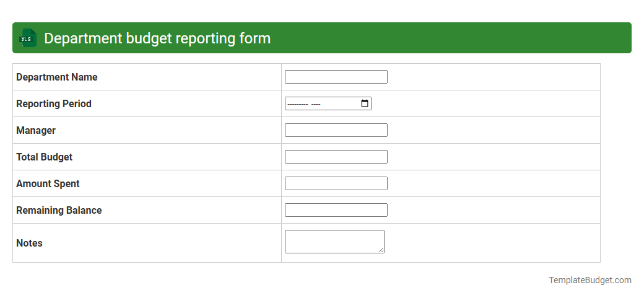Screen dimensions: 644x298
Task: Click the 'Notes' label
Action: coord(29,243)
